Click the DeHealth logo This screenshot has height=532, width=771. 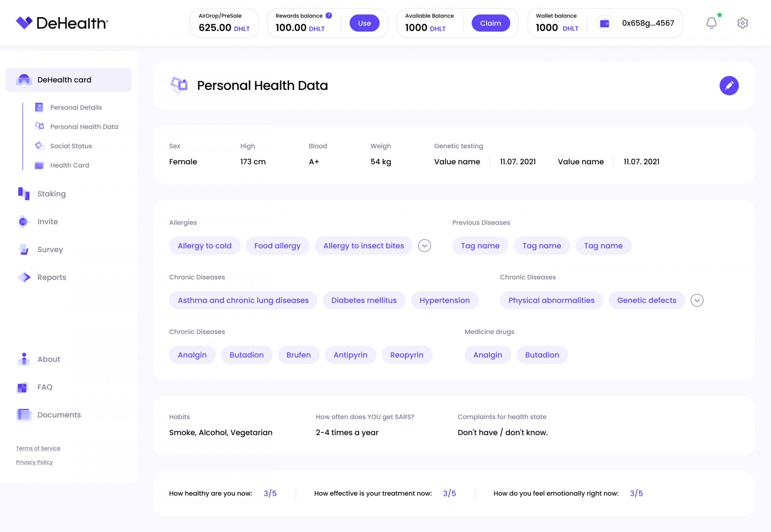pos(62,23)
